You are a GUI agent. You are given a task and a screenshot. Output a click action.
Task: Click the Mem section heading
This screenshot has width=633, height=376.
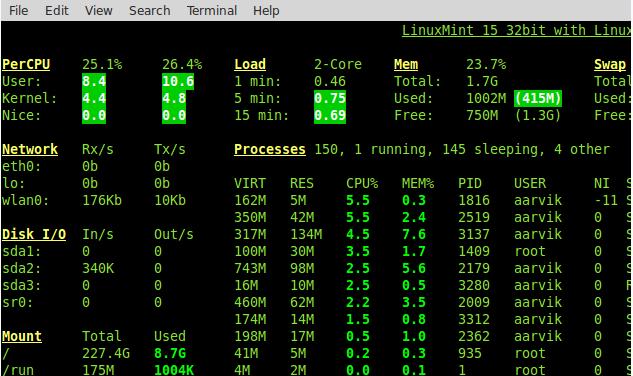tap(406, 65)
